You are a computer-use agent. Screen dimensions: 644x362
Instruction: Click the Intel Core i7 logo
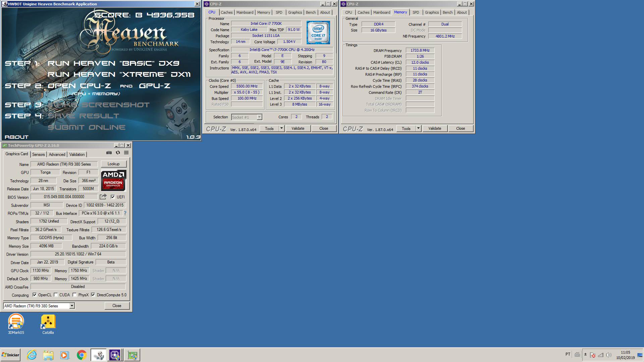click(318, 33)
